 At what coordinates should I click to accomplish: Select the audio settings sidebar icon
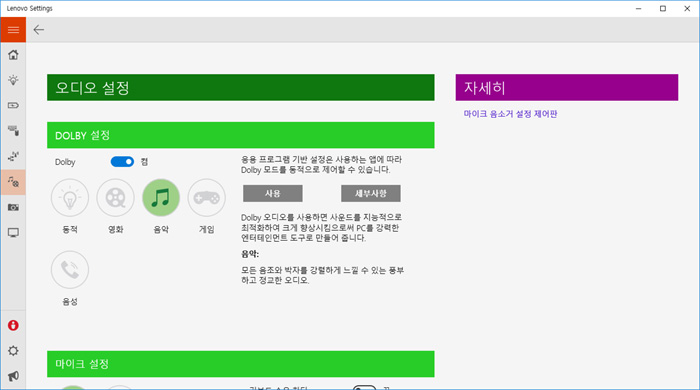tap(13, 182)
